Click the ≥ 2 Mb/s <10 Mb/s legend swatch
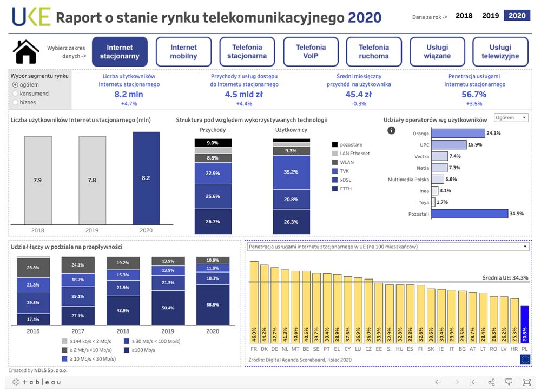 tap(64, 350)
